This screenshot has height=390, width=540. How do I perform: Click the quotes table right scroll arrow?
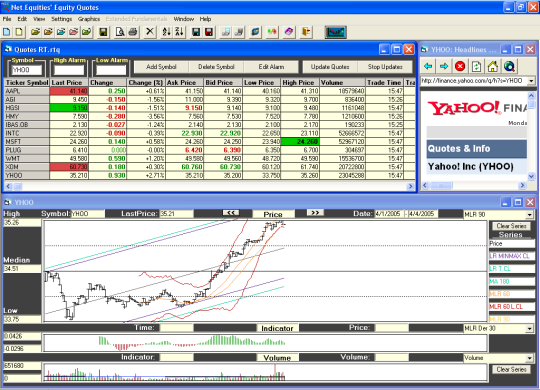(410, 186)
